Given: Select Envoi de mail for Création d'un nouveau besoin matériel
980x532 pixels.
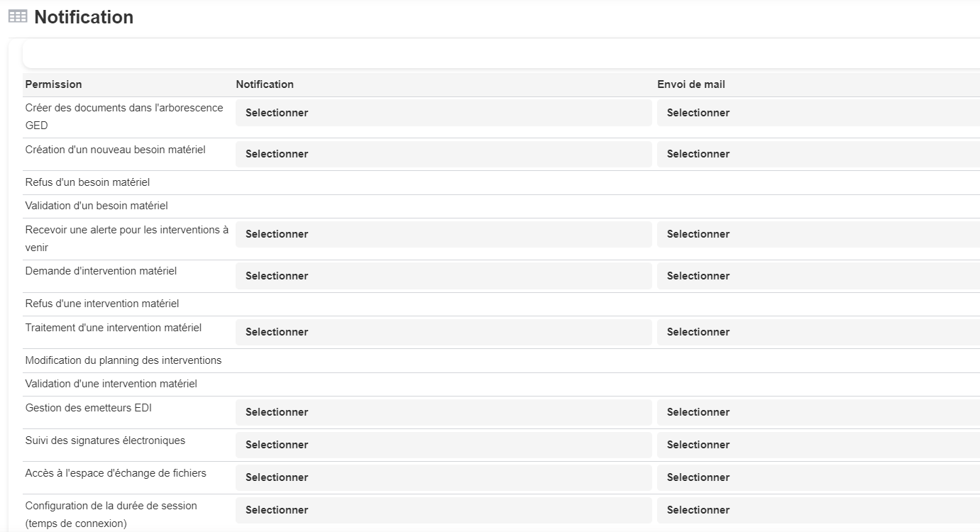Looking at the screenshot, I should [x=818, y=154].
